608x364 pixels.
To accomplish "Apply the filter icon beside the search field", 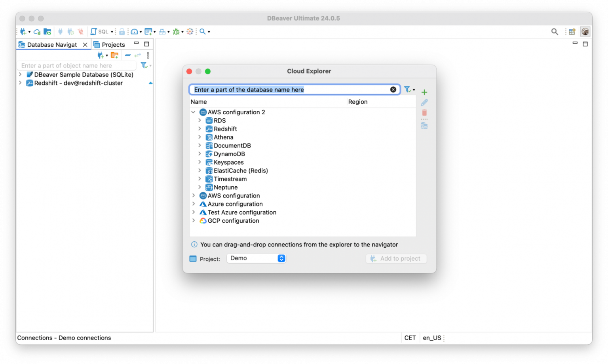I will pyautogui.click(x=408, y=89).
